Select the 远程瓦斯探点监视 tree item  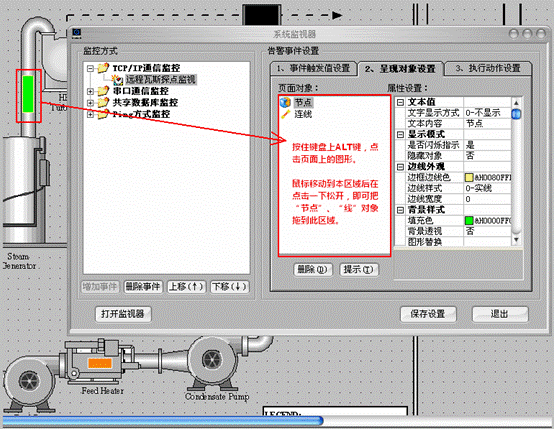(x=161, y=80)
